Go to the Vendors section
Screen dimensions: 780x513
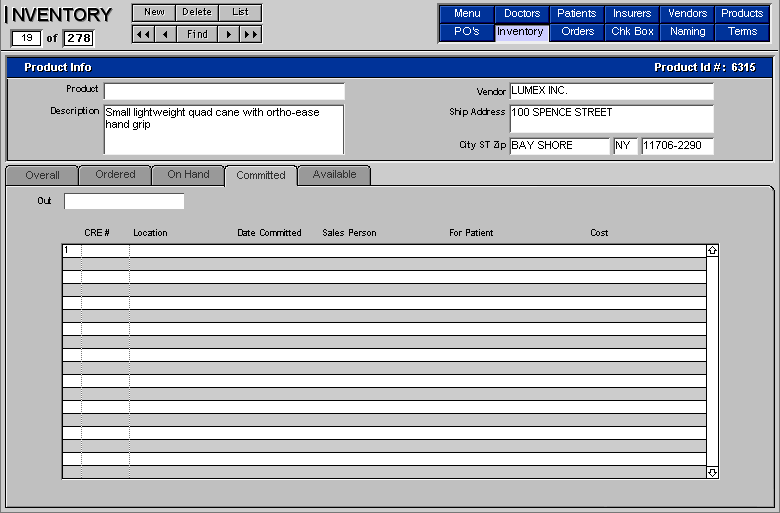click(x=687, y=13)
